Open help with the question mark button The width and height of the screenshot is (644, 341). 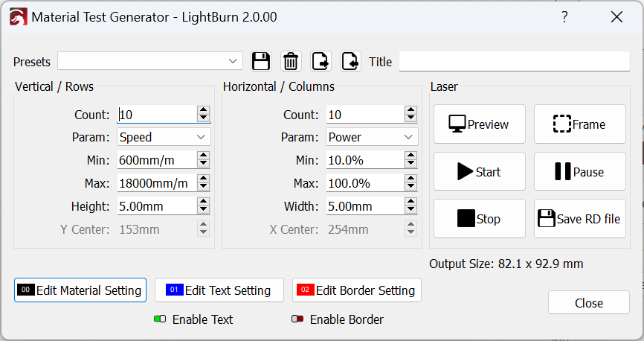coord(565,16)
